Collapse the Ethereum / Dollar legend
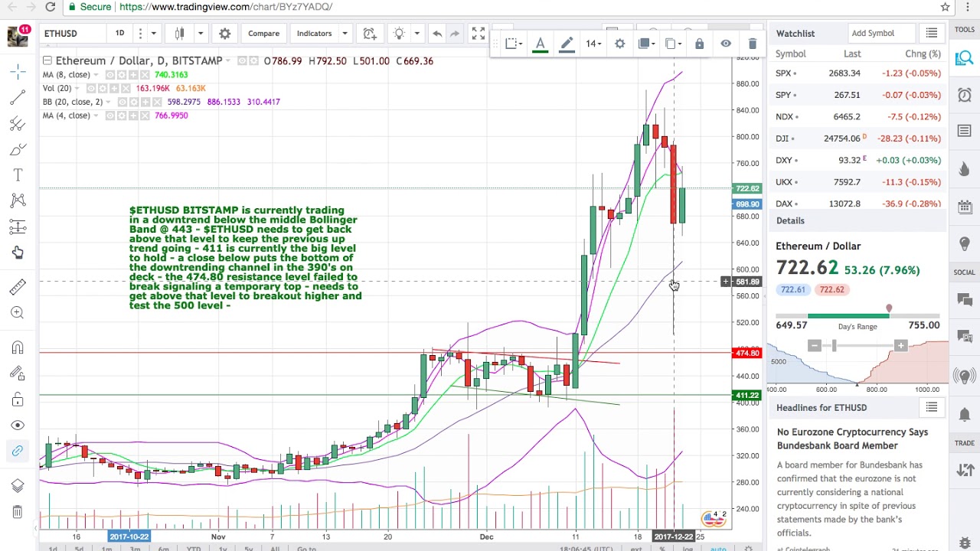This screenshot has width=980, height=551. 47,60
